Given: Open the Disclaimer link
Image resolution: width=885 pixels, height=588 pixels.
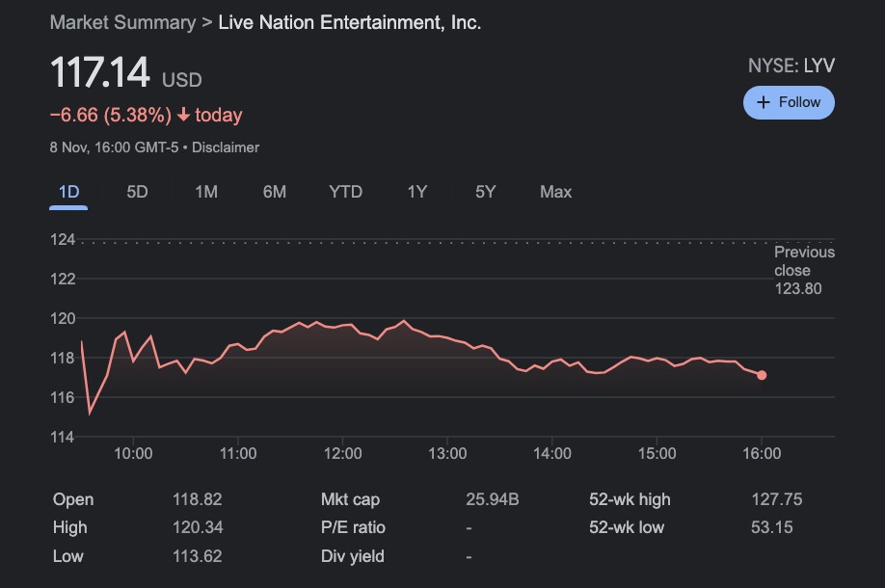Looking at the screenshot, I should 226,147.
